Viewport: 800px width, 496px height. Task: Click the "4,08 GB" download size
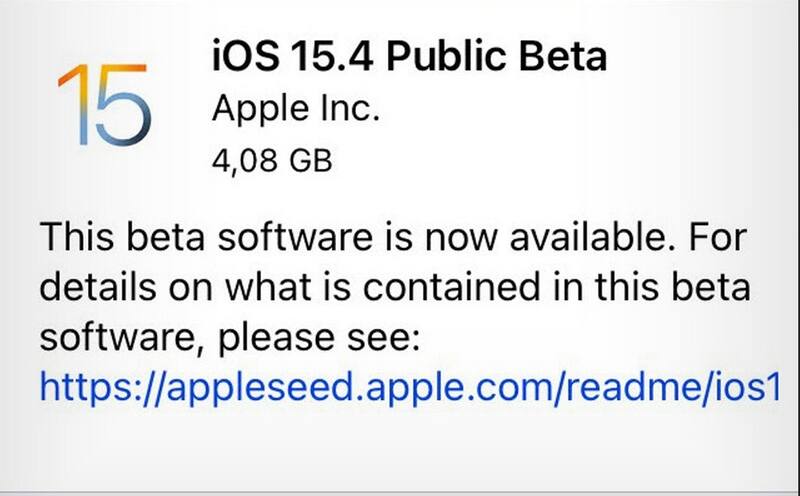point(272,158)
